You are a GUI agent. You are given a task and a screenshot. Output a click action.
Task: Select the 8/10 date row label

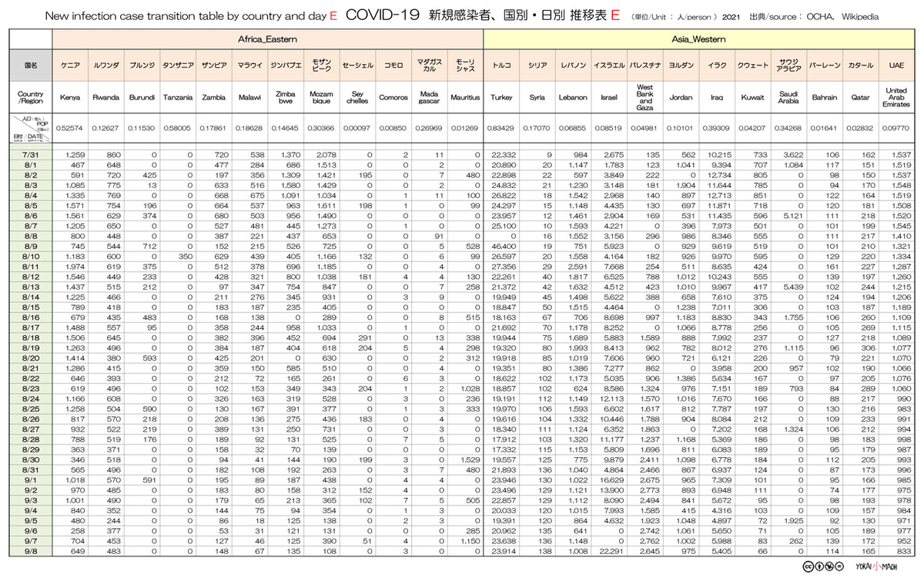[x=31, y=255]
